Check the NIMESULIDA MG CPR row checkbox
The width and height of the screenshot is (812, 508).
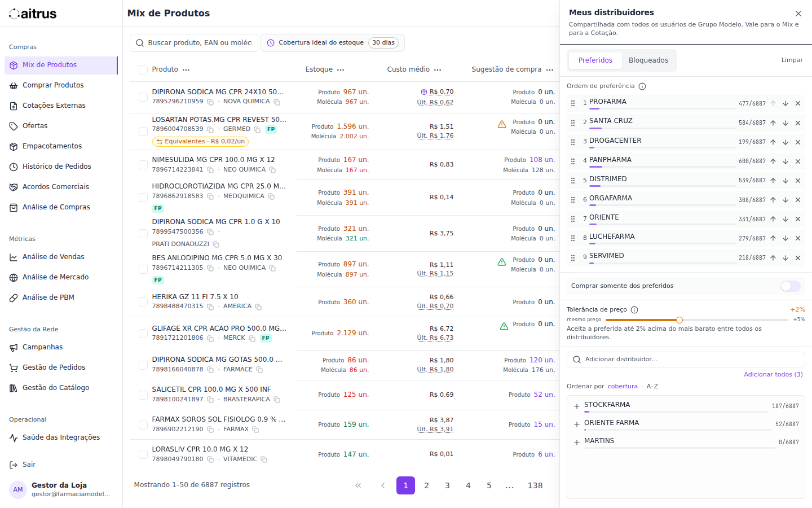click(x=143, y=165)
